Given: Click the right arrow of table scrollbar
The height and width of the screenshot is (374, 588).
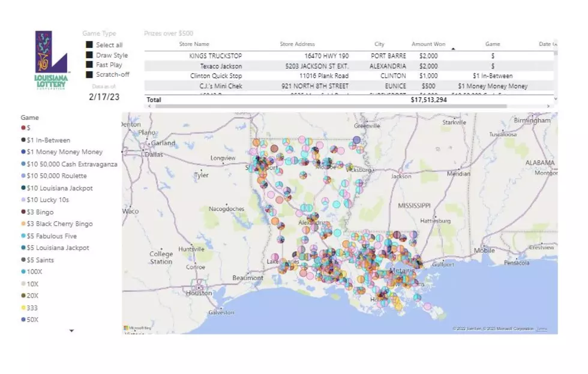Looking at the screenshot, I should click(x=548, y=106).
